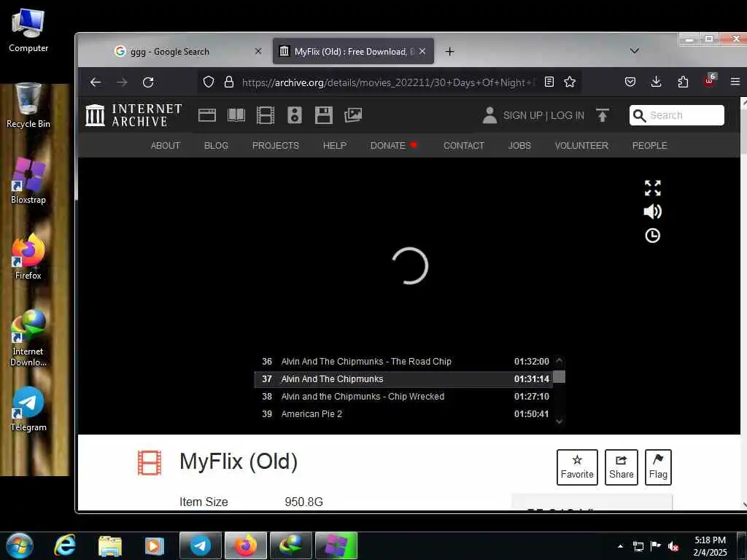Open the BLOG menu link
The height and width of the screenshot is (560, 747).
click(x=216, y=146)
